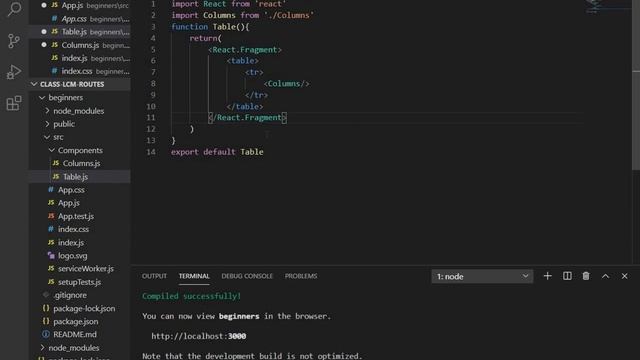Switch to index.js in open editors
This screenshot has height=360, width=640.
click(80, 58)
